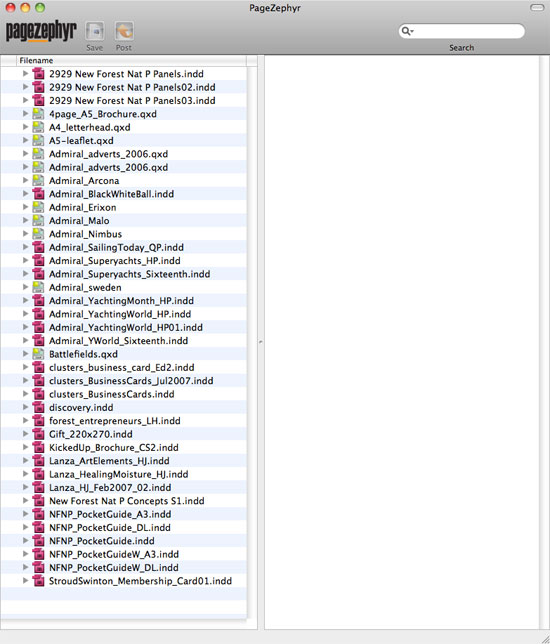Click the icon for forest_entrepreneurs_LH.indd
Viewport: 550px width, 644px height.
(38, 421)
